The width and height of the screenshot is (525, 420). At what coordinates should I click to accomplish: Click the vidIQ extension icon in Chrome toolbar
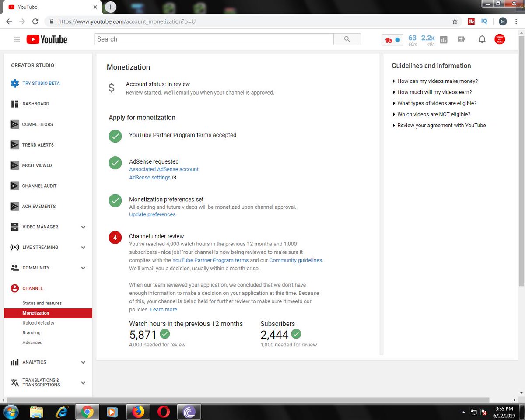484,21
